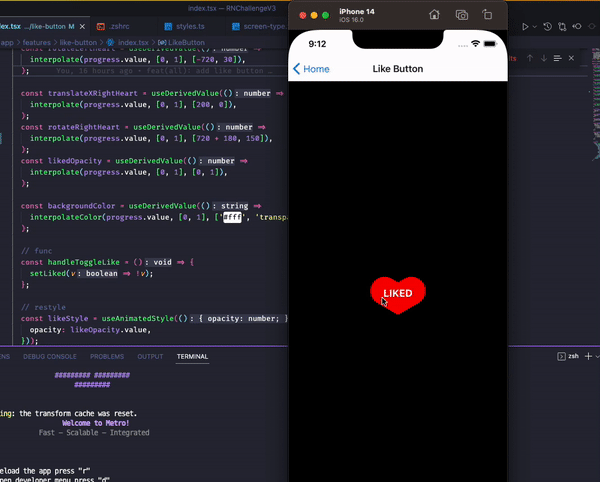Click 'Welcome to Metro!' in terminal
The width and height of the screenshot is (600, 482).
click(95, 423)
